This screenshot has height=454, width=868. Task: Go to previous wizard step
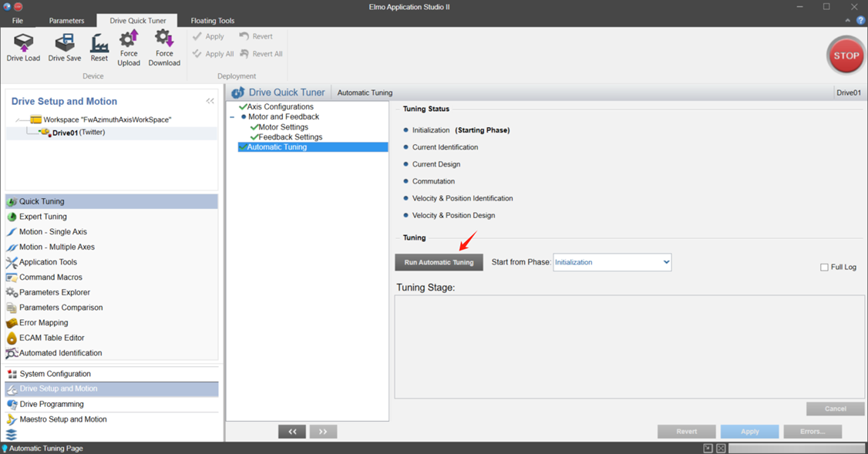pyautogui.click(x=292, y=432)
